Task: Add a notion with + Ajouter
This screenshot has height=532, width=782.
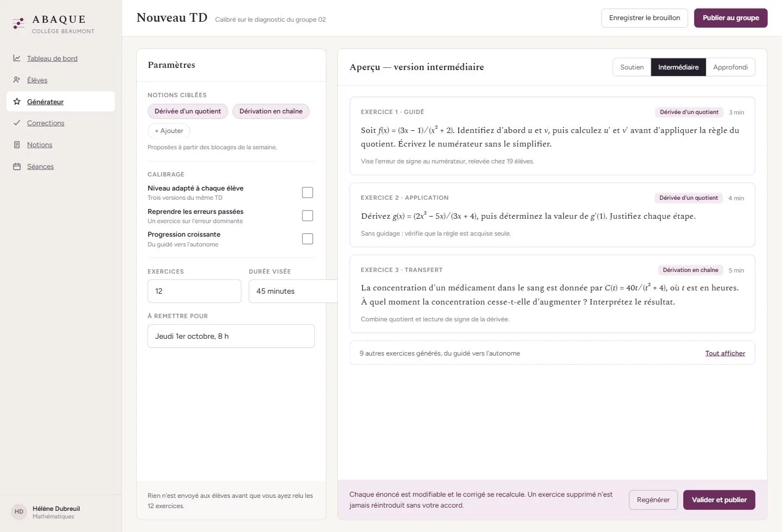Action: pyautogui.click(x=169, y=131)
